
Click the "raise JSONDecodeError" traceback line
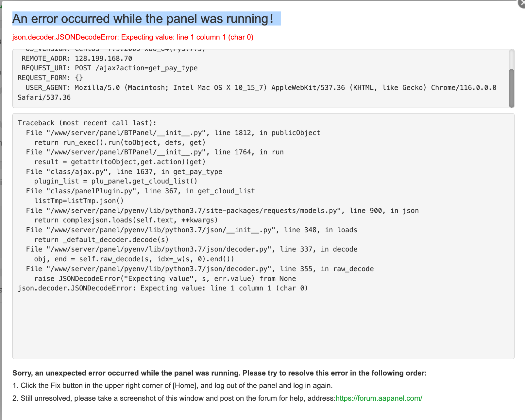[x=165, y=279]
